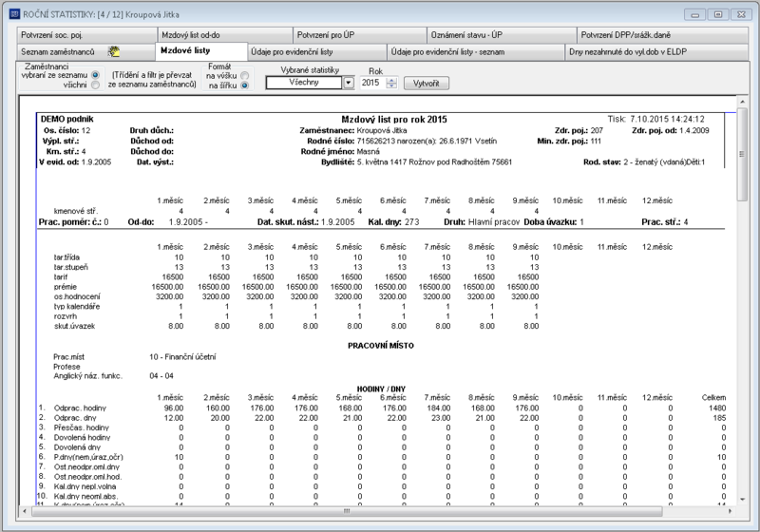Open the Mzdový list od-do tab
This screenshot has width=760, height=532.
pos(225,35)
